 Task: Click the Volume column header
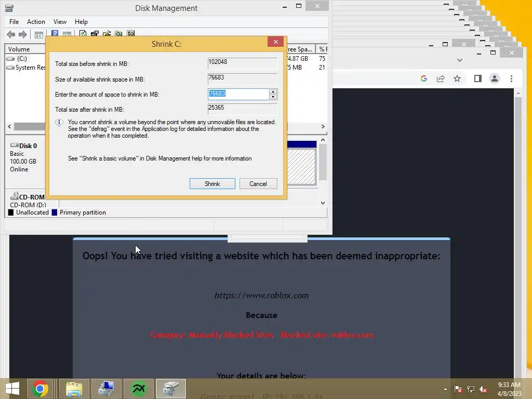(25, 49)
